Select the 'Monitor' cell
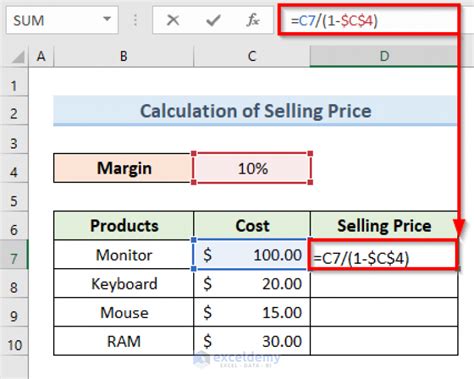The image size is (474, 379). [124, 255]
